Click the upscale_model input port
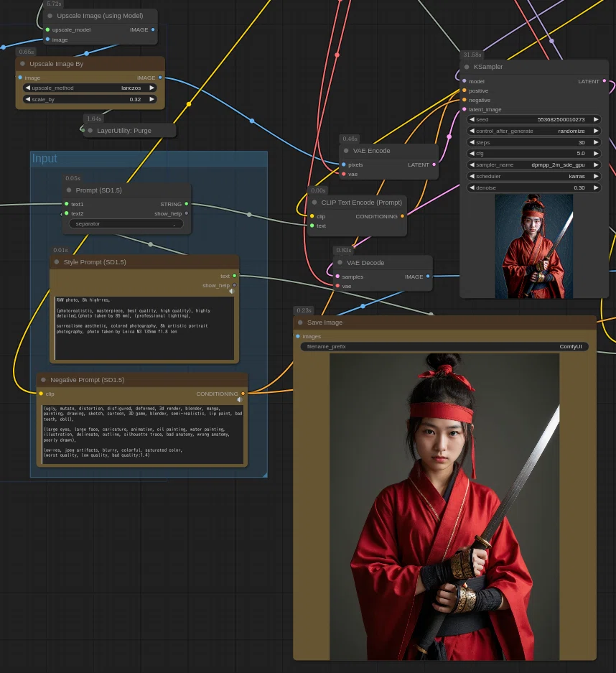Viewport: 616px width, 673px height. (47, 29)
